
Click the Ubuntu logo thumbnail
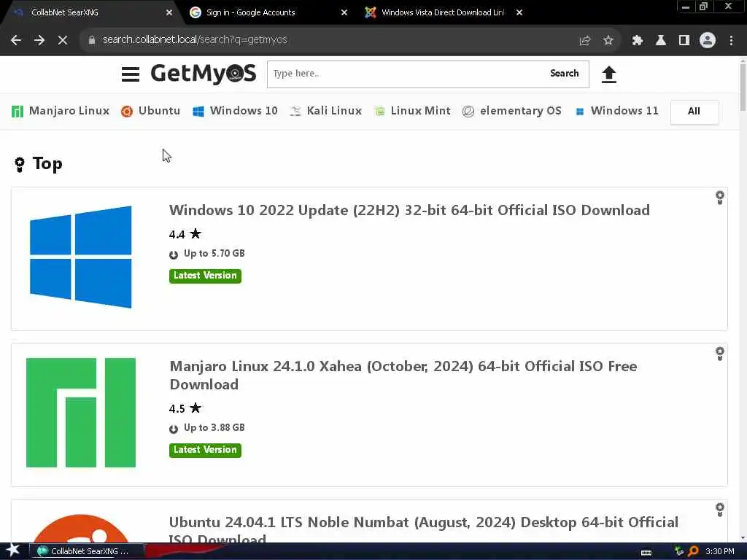(80, 528)
